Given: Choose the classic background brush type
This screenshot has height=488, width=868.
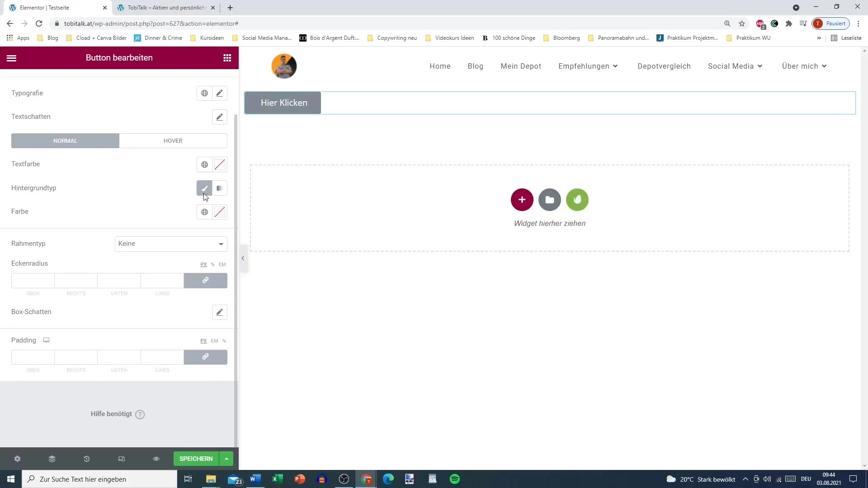Looking at the screenshot, I should click(x=204, y=188).
